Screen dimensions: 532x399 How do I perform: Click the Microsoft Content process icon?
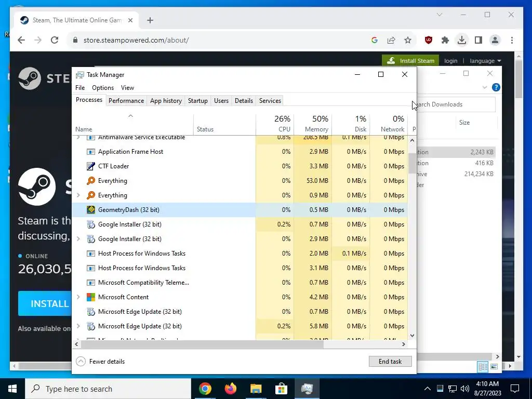click(x=90, y=297)
